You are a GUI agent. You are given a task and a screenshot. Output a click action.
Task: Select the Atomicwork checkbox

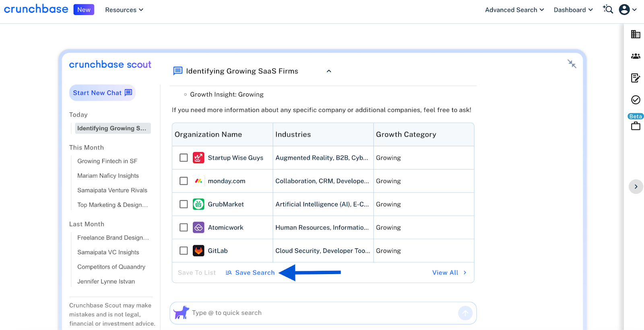click(x=184, y=228)
